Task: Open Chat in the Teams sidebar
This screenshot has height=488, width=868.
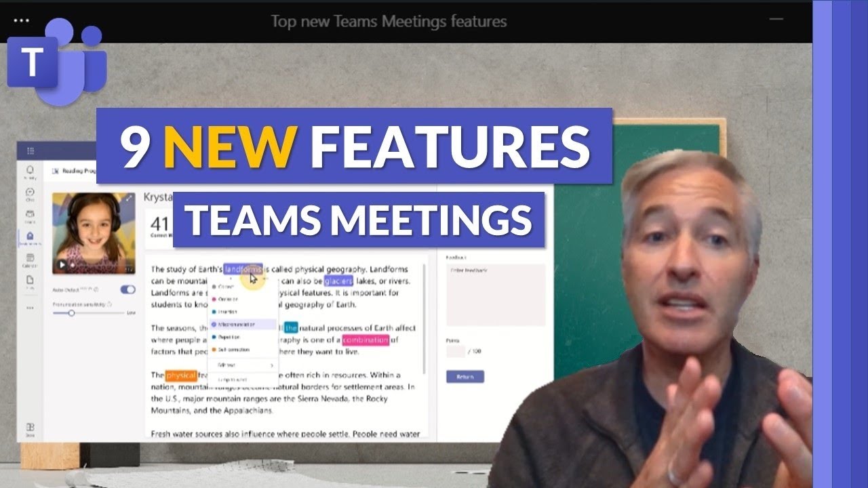Action: [30, 195]
